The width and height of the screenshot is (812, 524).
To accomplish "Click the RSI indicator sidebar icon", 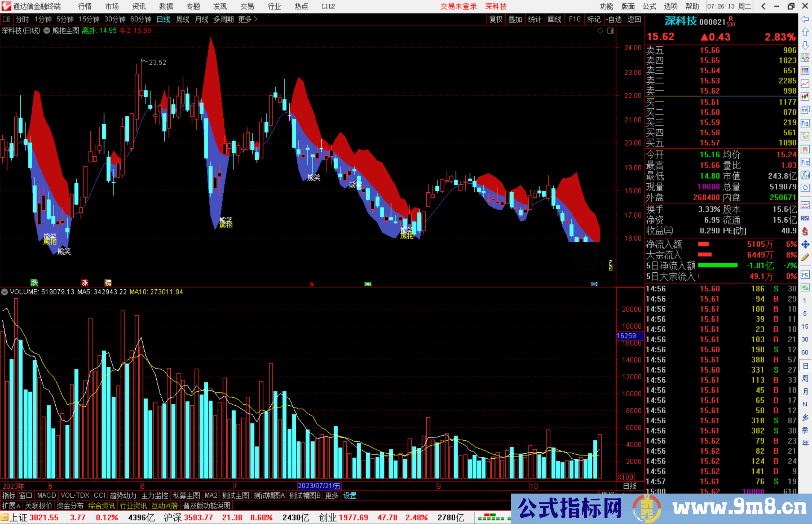I will pos(805,218).
